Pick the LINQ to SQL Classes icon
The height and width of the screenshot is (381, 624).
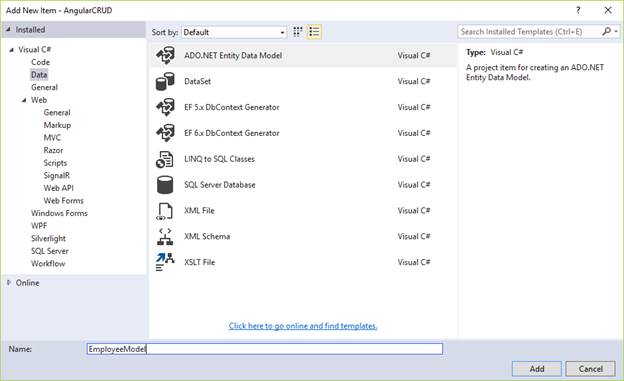pyautogui.click(x=164, y=159)
